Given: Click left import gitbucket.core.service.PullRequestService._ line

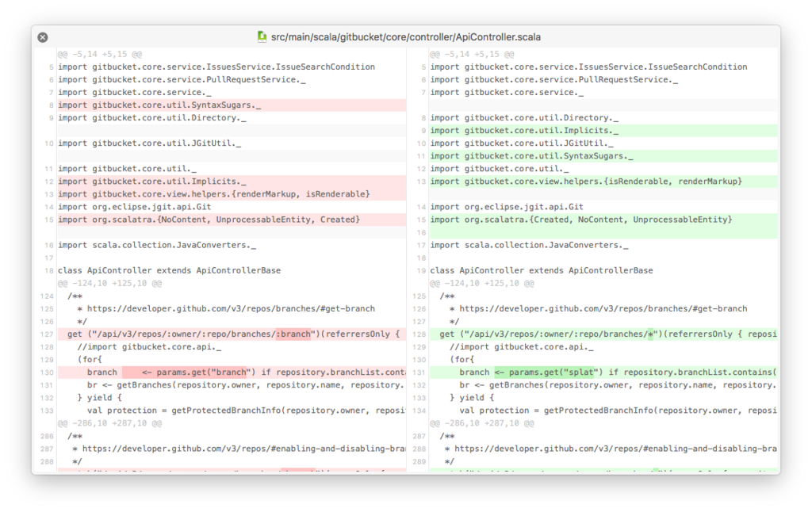Looking at the screenshot, I should coord(182,80).
